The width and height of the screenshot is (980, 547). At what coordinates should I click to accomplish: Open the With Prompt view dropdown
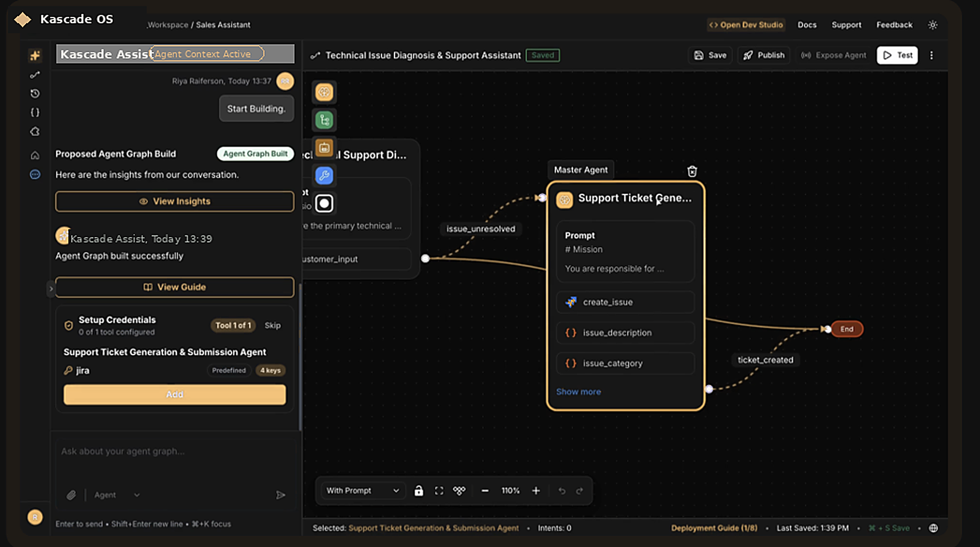click(x=362, y=491)
